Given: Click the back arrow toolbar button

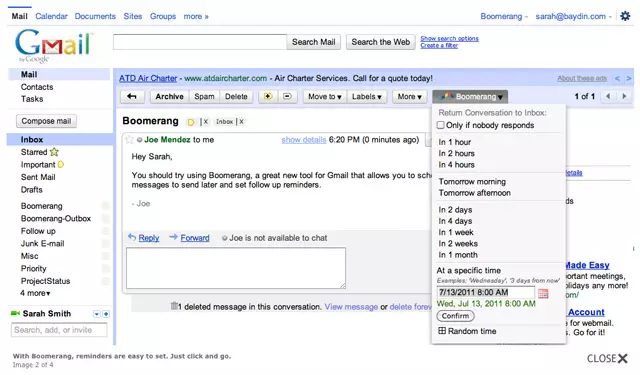Looking at the screenshot, I should point(131,97).
